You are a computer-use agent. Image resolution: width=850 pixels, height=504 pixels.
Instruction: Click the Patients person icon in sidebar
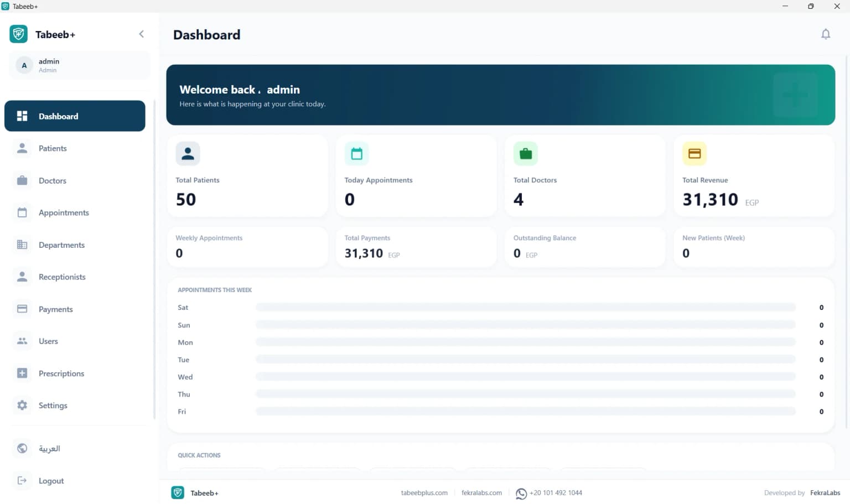[22, 148]
